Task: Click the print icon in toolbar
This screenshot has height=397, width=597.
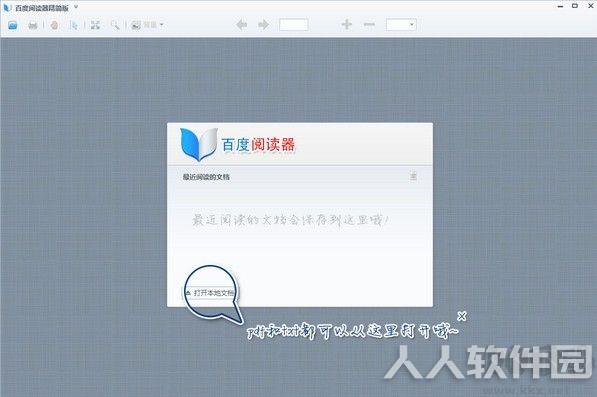Action: (33, 26)
